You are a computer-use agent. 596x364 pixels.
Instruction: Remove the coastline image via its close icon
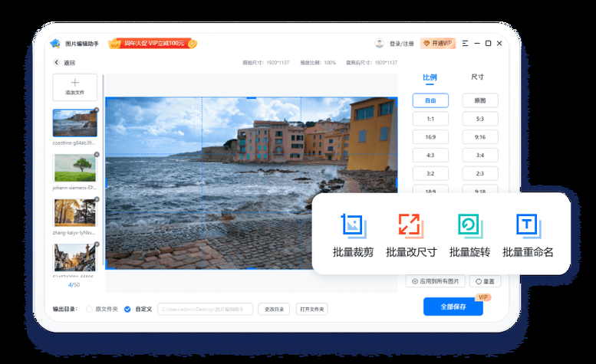point(97,110)
